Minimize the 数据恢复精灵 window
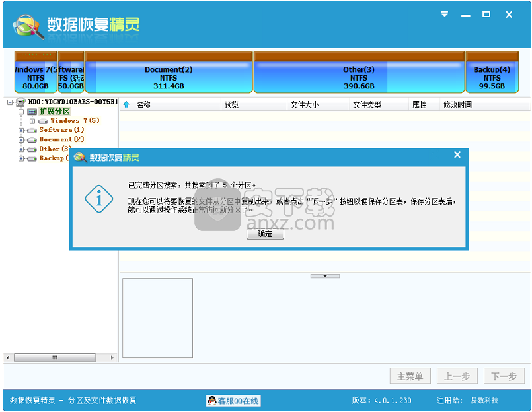 [x=465, y=15]
